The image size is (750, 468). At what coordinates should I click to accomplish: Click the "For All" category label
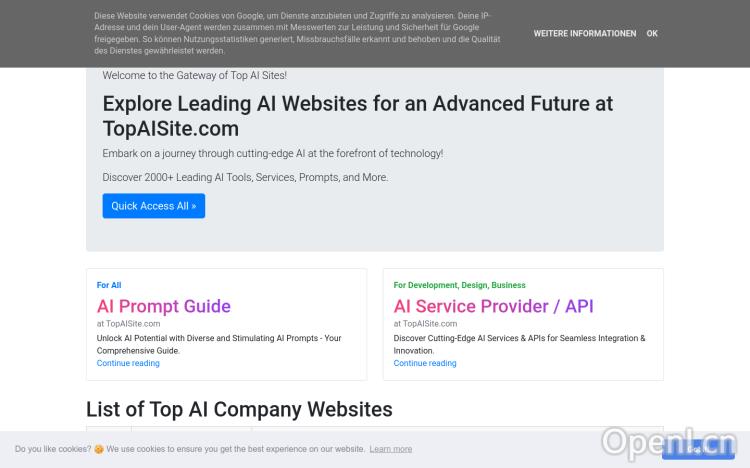[x=109, y=285]
